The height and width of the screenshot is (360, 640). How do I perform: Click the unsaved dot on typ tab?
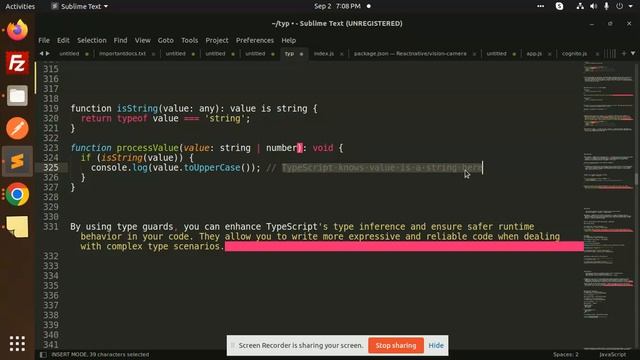point(302,54)
